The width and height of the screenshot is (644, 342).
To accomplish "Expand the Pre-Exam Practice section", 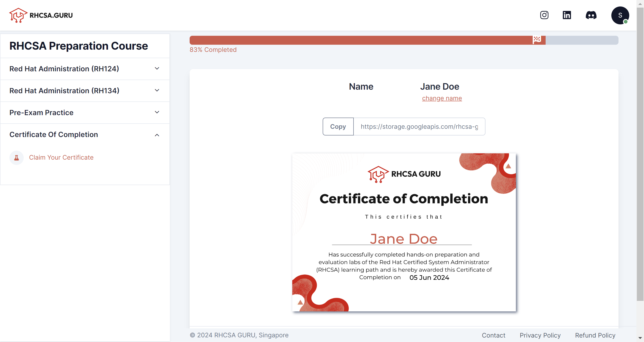I will [85, 112].
